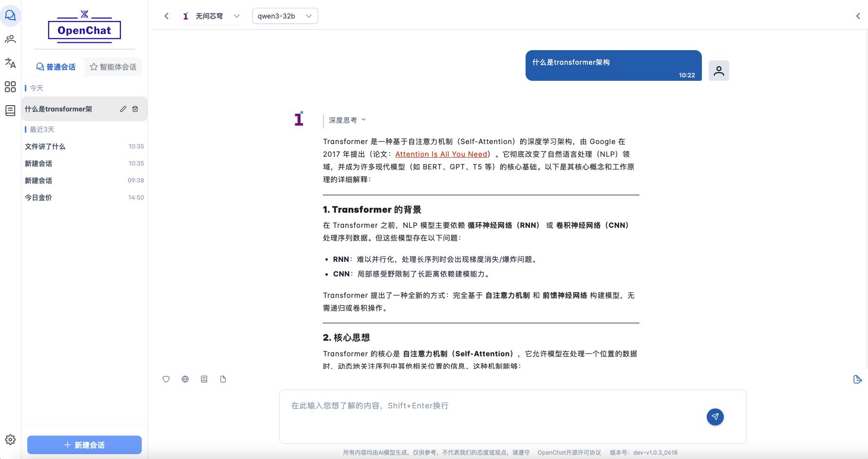Expand the 深度思考 section
This screenshot has height=459, width=868.
pyautogui.click(x=347, y=120)
